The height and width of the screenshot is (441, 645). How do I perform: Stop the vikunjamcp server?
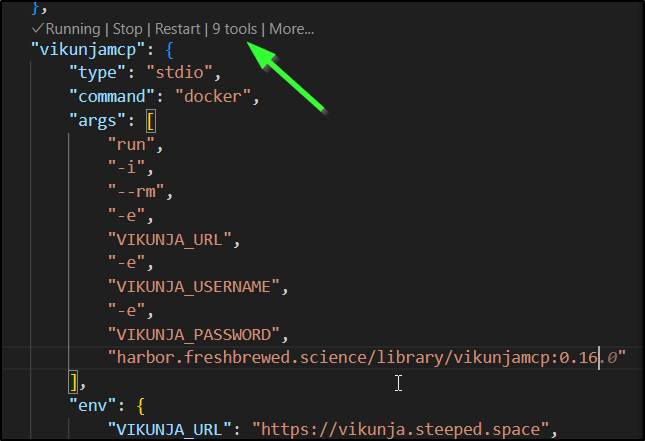[x=127, y=29]
